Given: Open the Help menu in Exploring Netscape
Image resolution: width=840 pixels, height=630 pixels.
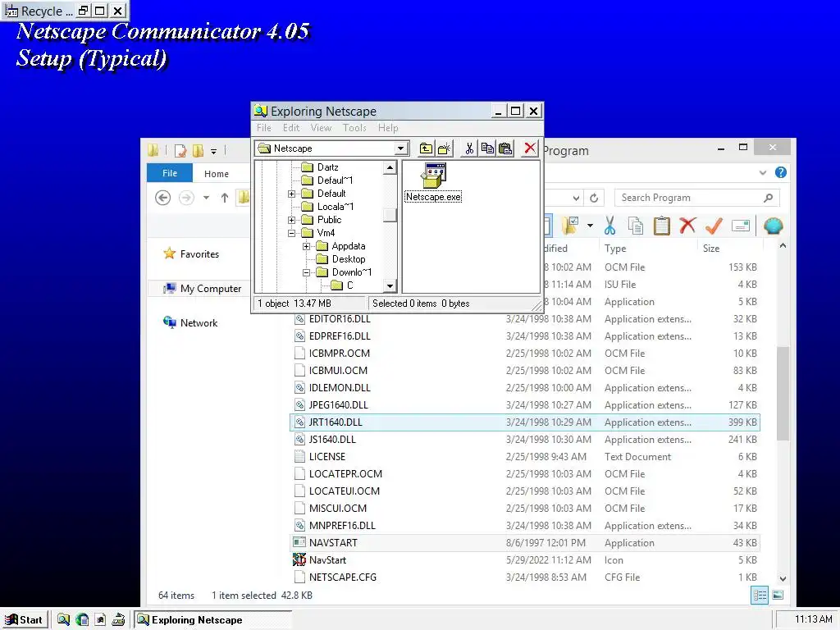Looking at the screenshot, I should click(x=388, y=128).
